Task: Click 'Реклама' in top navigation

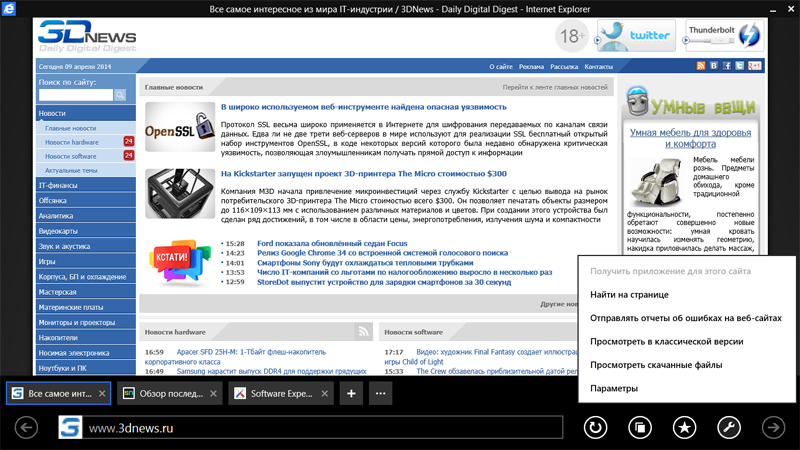Action: click(531, 66)
